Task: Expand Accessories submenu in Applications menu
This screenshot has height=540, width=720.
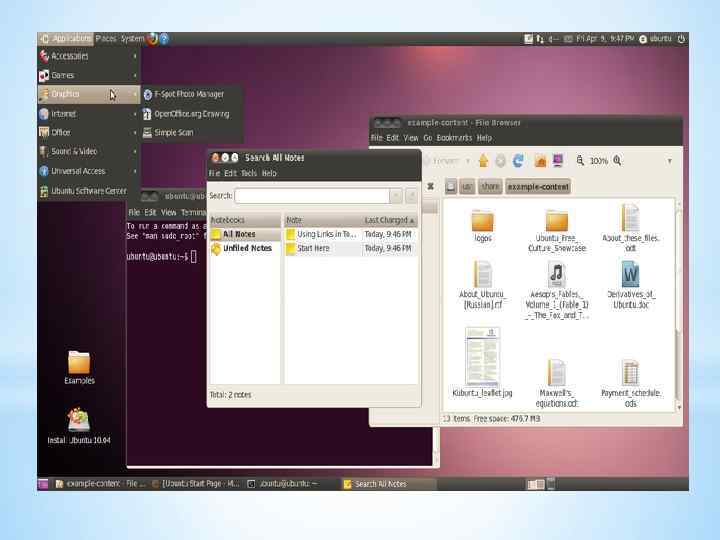Action: point(89,56)
